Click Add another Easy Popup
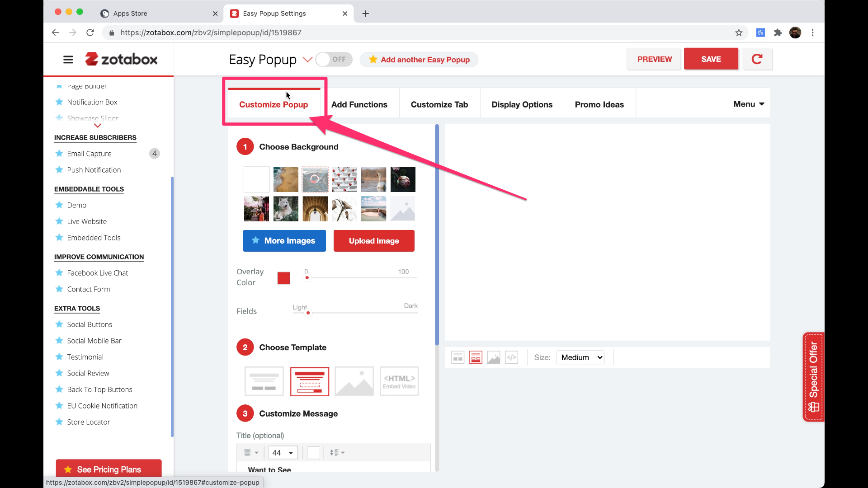 point(419,60)
